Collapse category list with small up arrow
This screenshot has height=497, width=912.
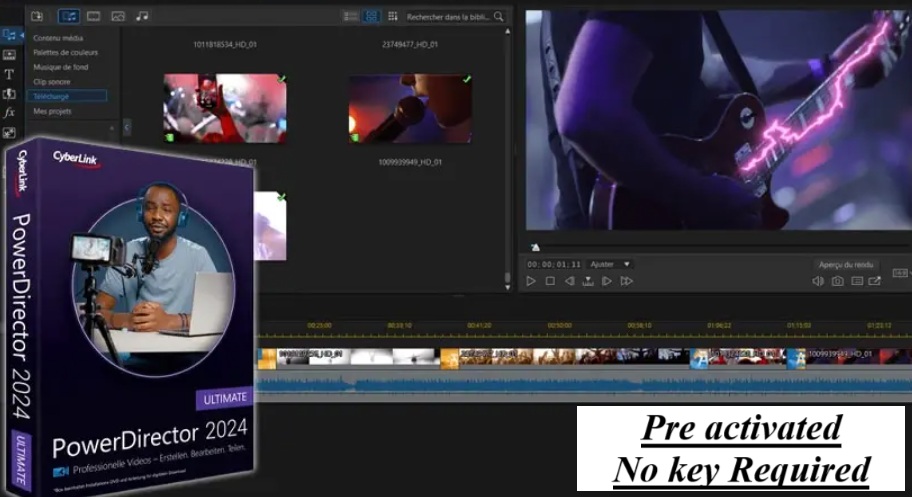[112, 128]
